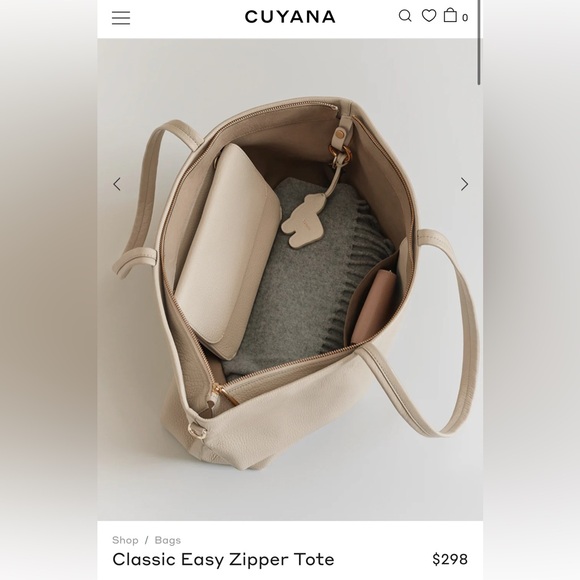Image resolution: width=580 pixels, height=580 pixels.
Task: Open the Bags breadcrumb category
Action: [x=168, y=540]
